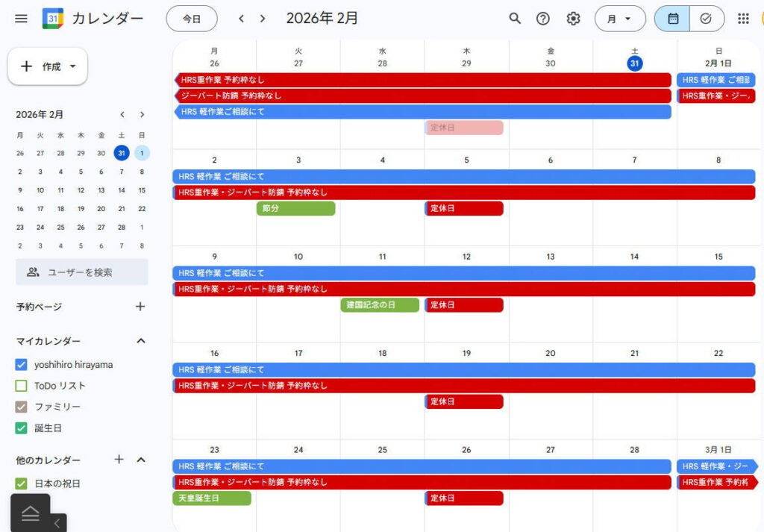Select the Tasks view icon in header toggle
The width and height of the screenshot is (764, 532).
click(x=707, y=19)
